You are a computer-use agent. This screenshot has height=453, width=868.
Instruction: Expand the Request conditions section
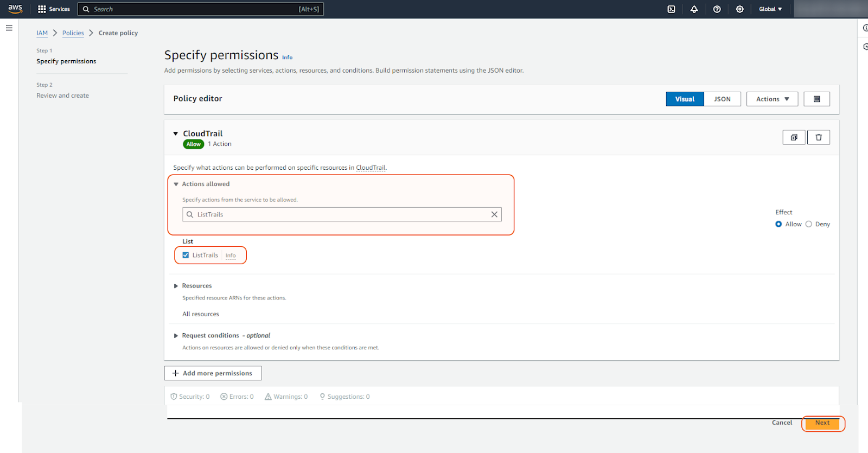click(x=176, y=336)
